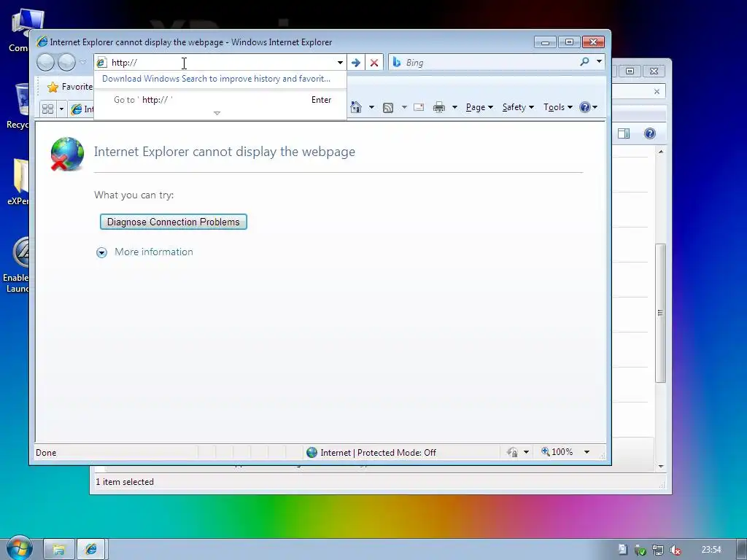Click the Home page icon
The image size is (747, 560).
point(356,107)
